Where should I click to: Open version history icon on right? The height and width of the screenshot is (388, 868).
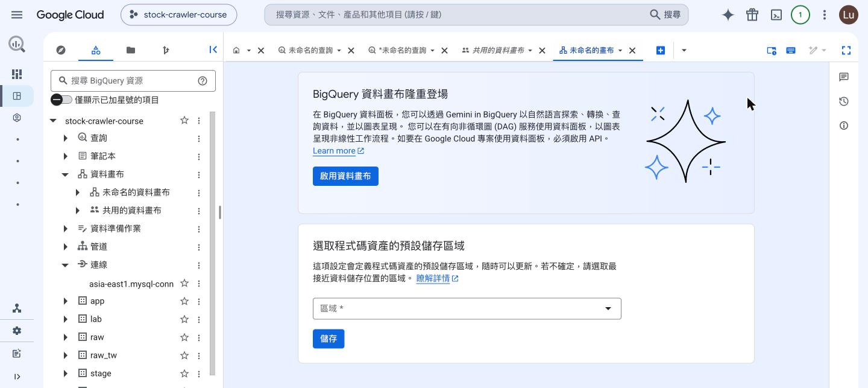(844, 101)
